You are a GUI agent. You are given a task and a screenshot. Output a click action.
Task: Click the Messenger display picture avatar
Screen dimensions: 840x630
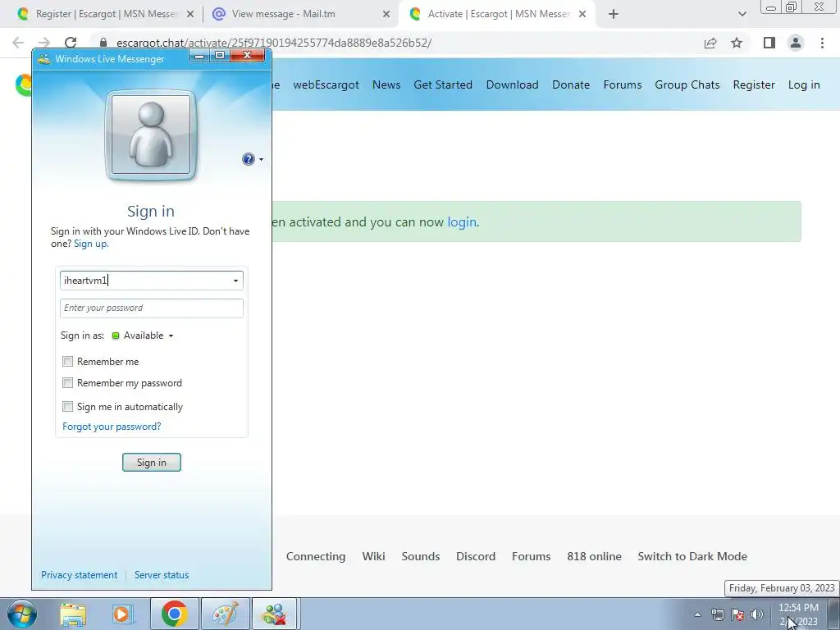tap(151, 135)
